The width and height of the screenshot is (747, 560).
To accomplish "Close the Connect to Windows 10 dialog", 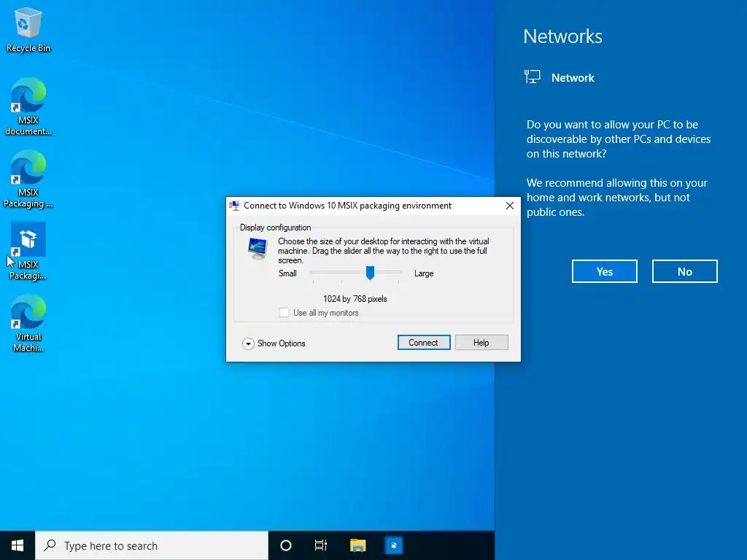I will coord(509,206).
